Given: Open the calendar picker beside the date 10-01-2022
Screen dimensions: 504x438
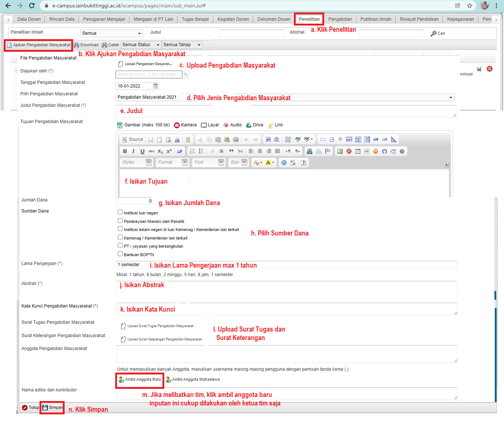Looking at the screenshot, I should [156, 86].
